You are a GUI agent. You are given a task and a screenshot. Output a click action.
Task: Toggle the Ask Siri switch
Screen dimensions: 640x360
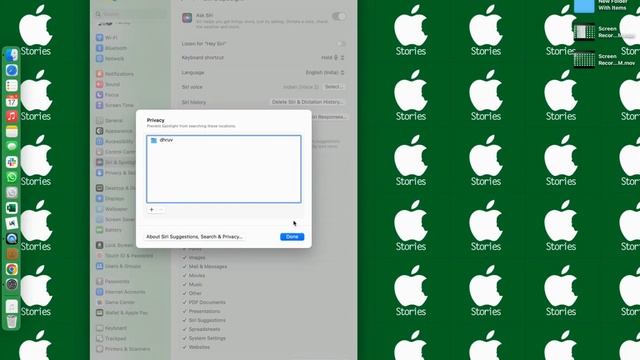click(x=338, y=16)
